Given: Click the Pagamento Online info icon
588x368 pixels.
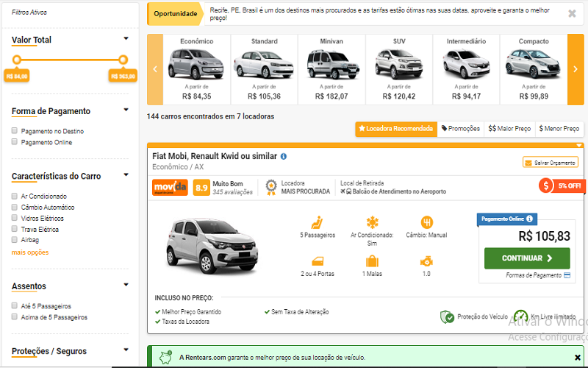Looking at the screenshot, I should (x=529, y=219).
